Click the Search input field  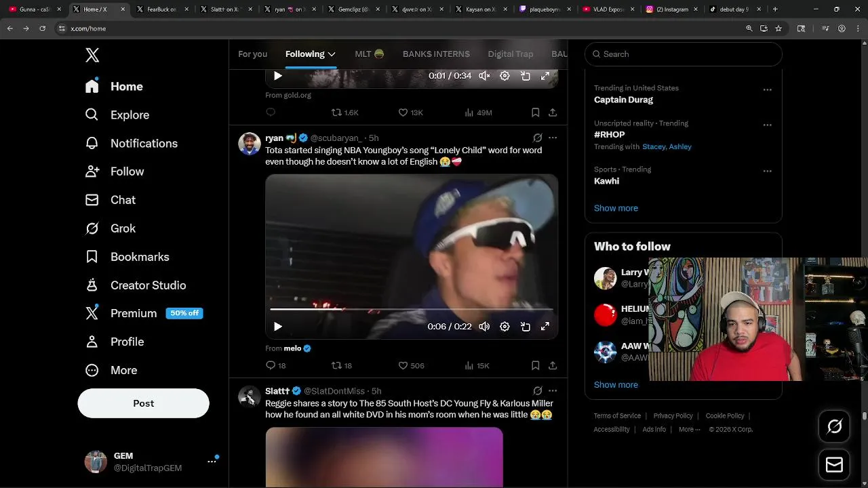683,54
